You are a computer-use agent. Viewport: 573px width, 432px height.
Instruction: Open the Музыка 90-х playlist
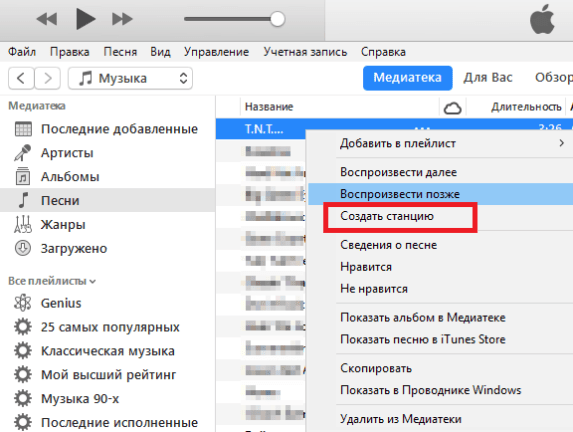pos(80,399)
